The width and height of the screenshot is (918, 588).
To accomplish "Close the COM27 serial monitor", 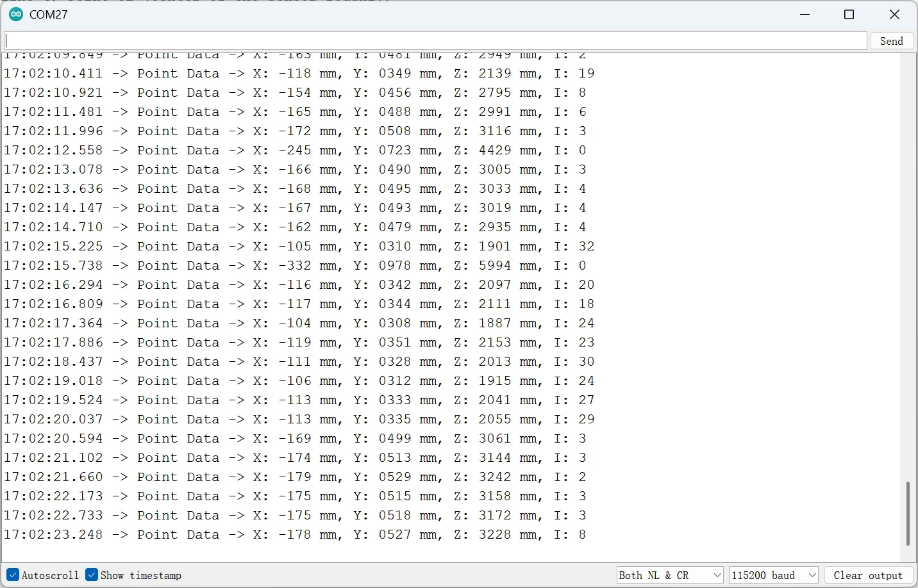I will click(894, 15).
